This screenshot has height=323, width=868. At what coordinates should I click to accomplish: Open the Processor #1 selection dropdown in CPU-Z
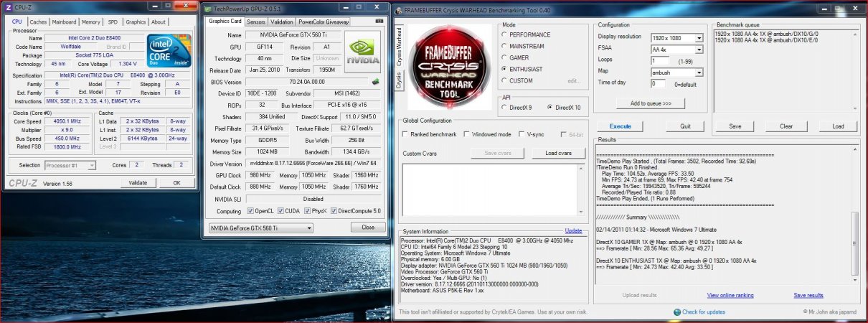coord(72,166)
